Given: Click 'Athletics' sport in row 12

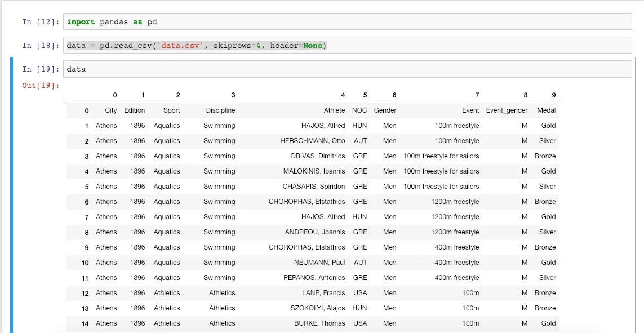Looking at the screenshot, I should (167, 293).
